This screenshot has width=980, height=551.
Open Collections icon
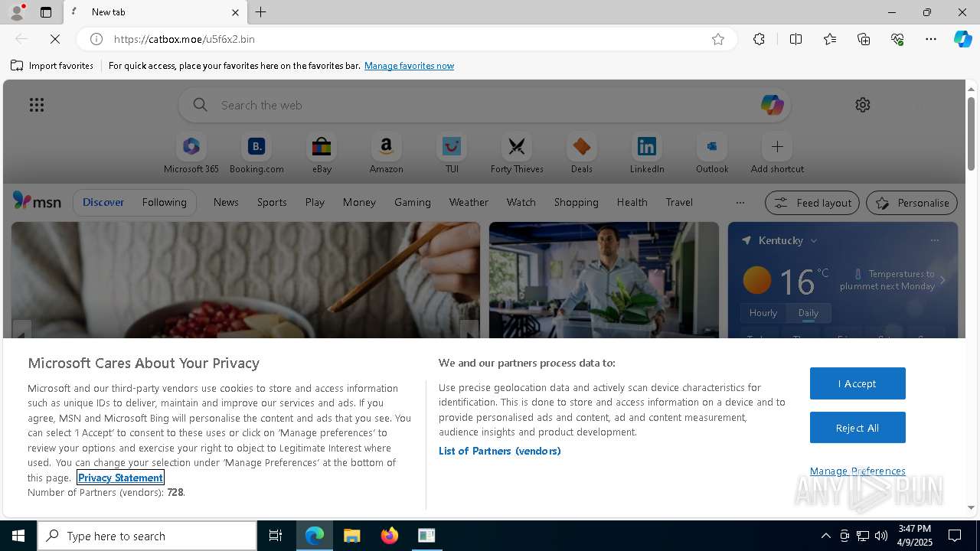pos(864,39)
